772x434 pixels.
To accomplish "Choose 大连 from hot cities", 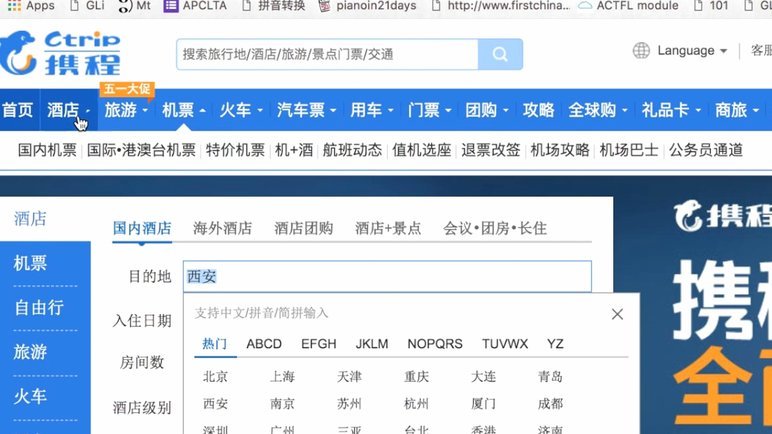I will point(483,377).
